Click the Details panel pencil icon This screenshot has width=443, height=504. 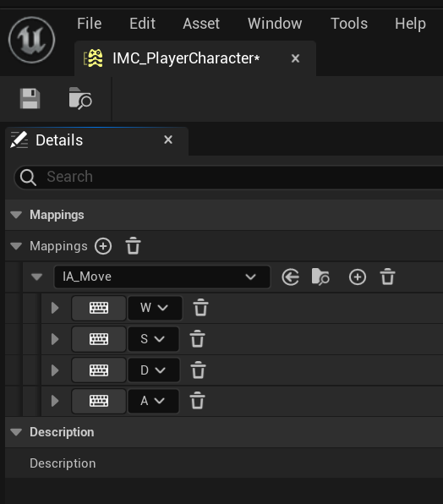click(x=19, y=140)
